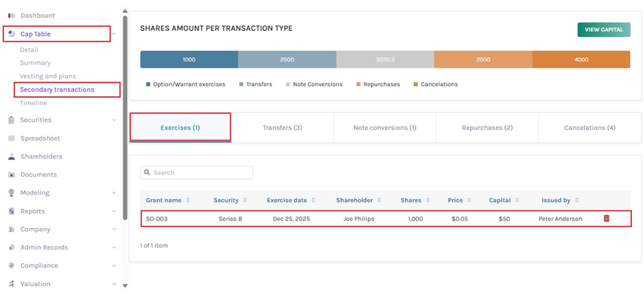
Task: Toggle Option/Warrant exercises legend entry
Action: [x=186, y=84]
